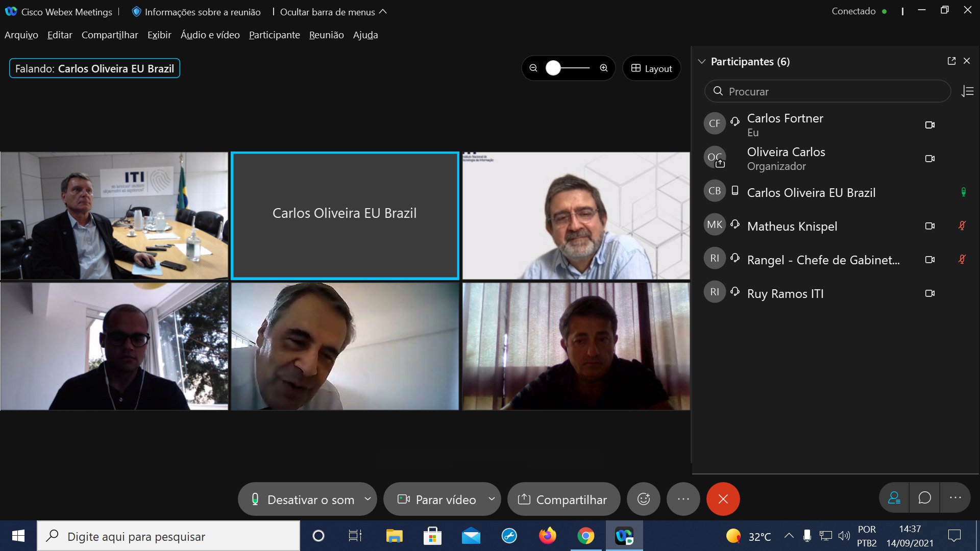The width and height of the screenshot is (980, 551).
Task: Collapse the Participantes (6) section chevron
Action: click(702, 62)
